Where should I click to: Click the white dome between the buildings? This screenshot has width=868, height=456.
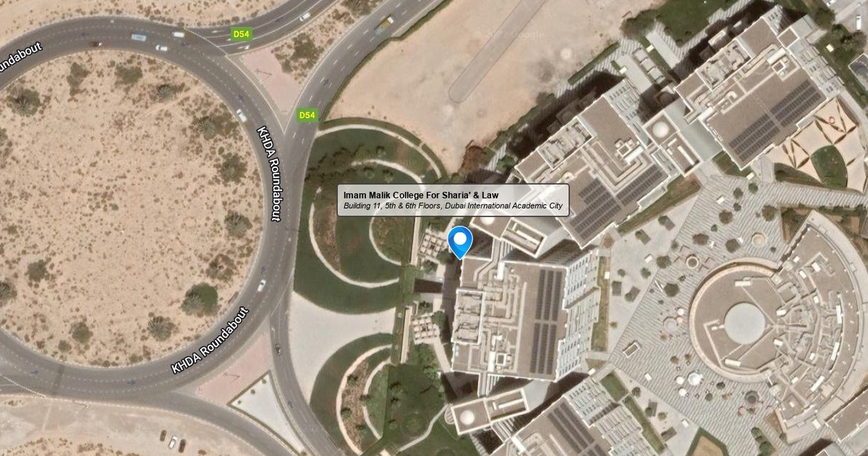(660, 130)
